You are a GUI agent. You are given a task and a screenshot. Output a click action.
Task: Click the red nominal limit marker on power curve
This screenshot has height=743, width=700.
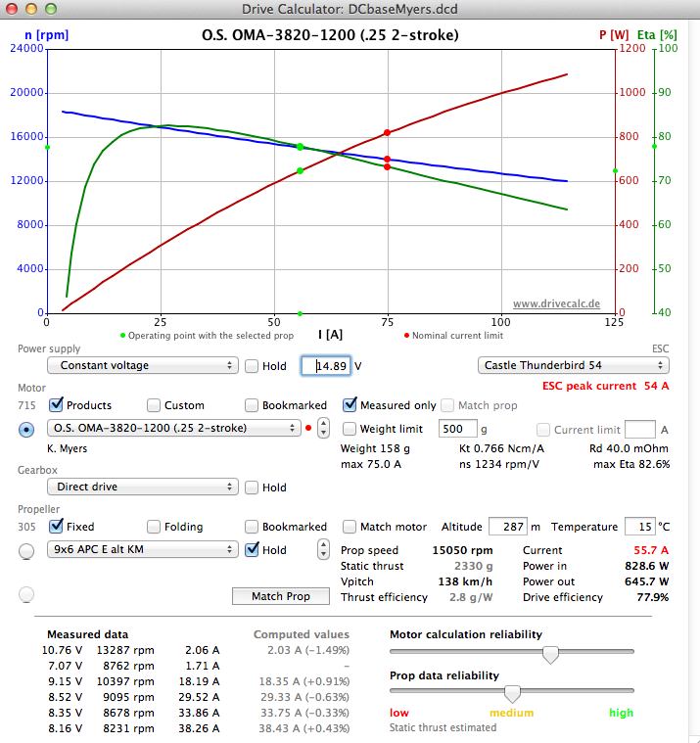(x=388, y=133)
